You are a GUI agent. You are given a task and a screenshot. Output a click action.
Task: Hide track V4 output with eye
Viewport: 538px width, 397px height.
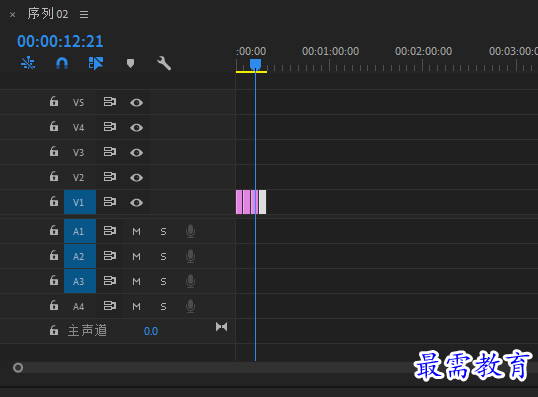click(x=137, y=127)
